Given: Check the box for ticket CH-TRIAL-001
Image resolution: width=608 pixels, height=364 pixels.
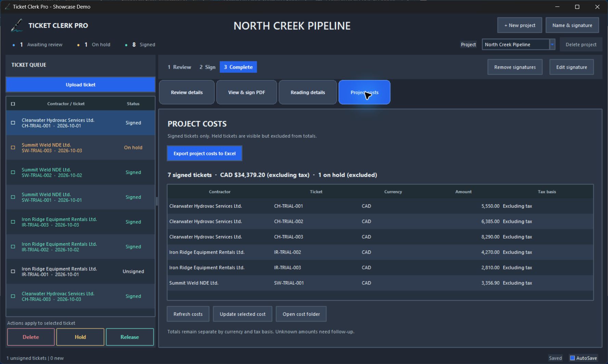Looking at the screenshot, I should point(13,123).
